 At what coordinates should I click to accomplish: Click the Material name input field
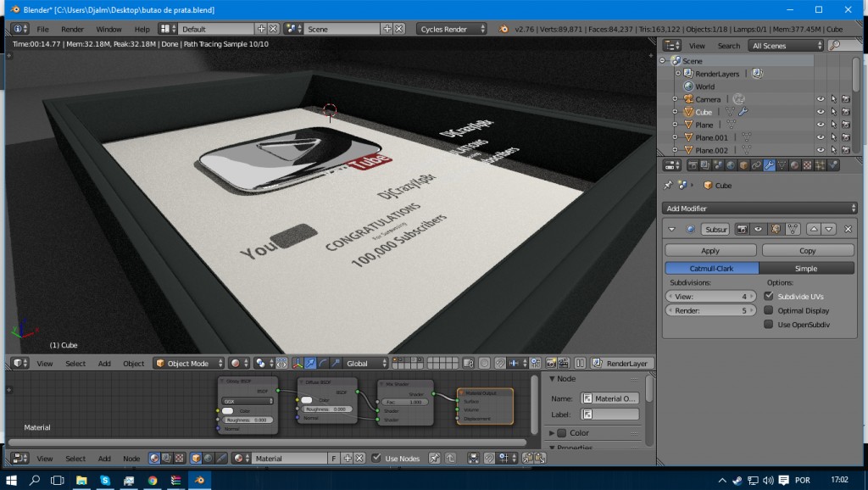[288, 458]
